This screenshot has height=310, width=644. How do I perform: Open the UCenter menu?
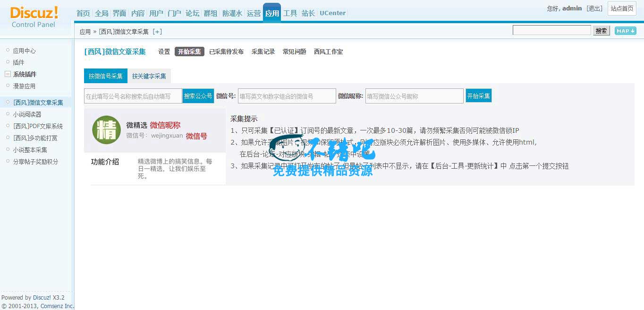(x=332, y=13)
